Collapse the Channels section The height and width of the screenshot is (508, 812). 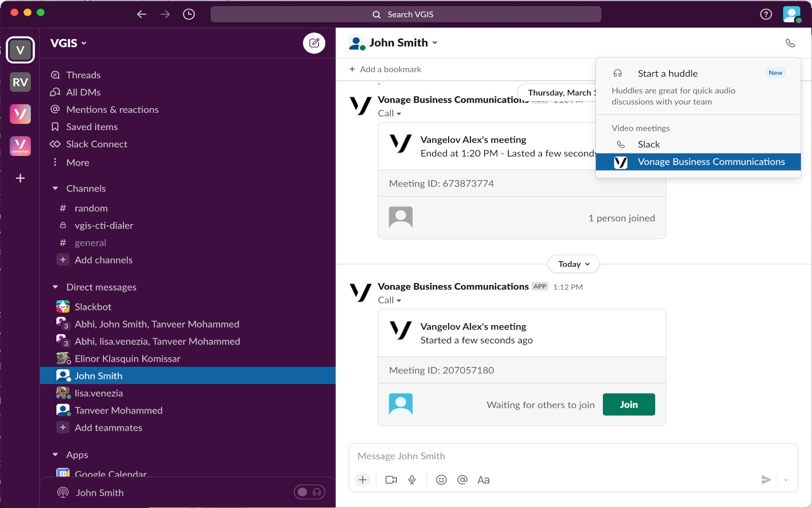[55, 188]
